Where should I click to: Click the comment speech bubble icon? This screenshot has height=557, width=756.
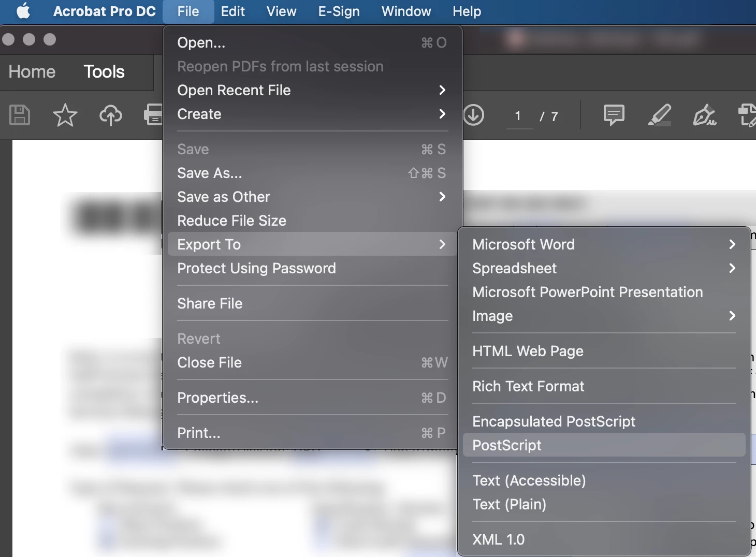click(614, 115)
